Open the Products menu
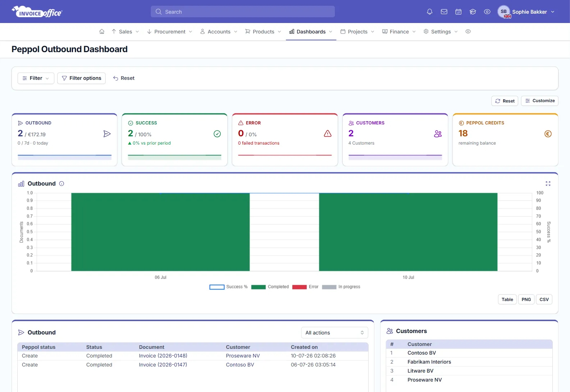This screenshot has width=570, height=392. (x=263, y=32)
